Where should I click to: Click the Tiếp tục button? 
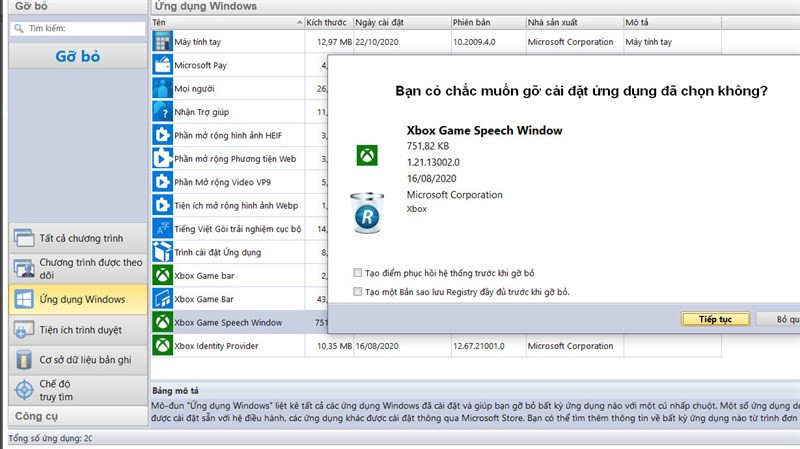click(x=715, y=319)
